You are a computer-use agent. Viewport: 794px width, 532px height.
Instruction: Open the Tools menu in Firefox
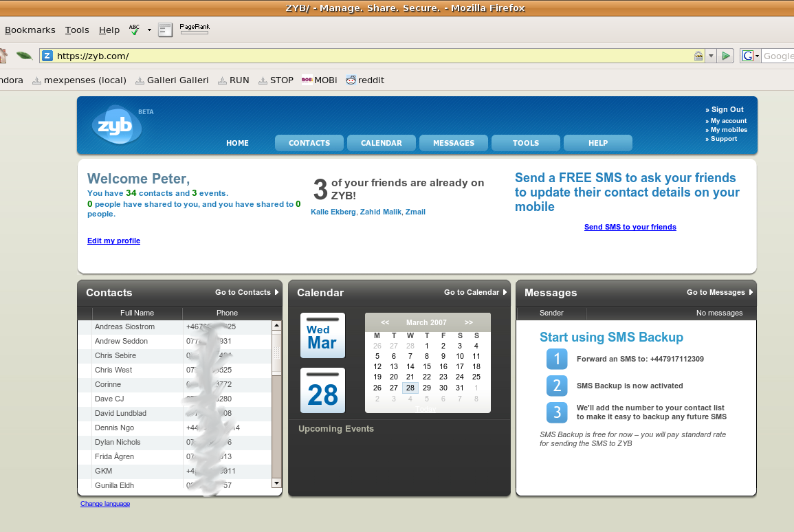[77, 30]
